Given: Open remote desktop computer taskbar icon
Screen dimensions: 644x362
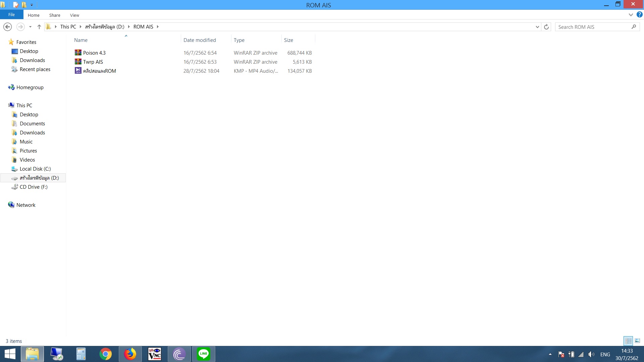Looking at the screenshot, I should point(56,354).
